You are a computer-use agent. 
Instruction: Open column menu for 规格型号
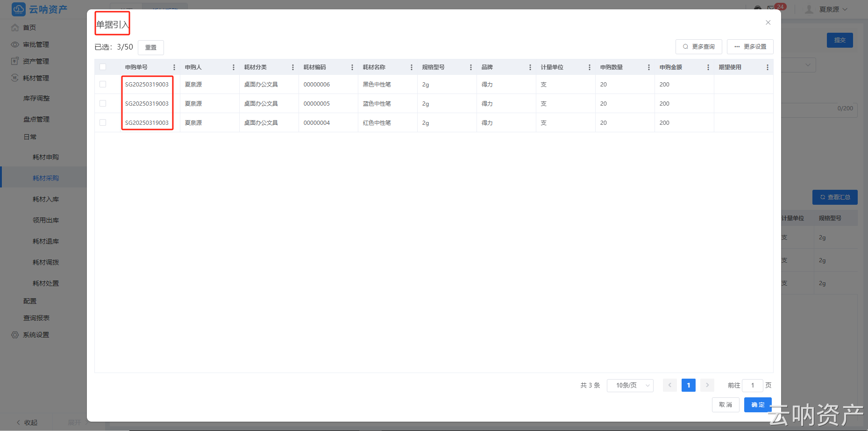(x=471, y=67)
